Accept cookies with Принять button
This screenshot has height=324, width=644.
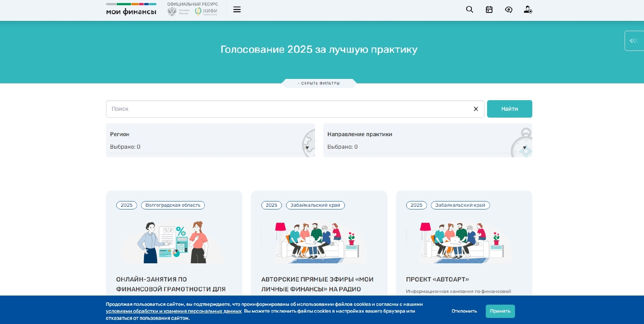click(x=500, y=311)
